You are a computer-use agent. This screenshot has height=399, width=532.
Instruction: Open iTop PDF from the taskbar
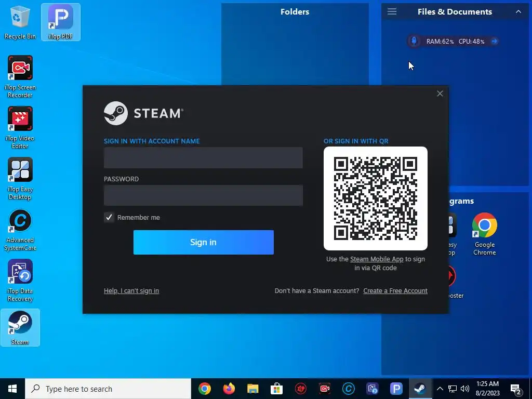pos(396,389)
